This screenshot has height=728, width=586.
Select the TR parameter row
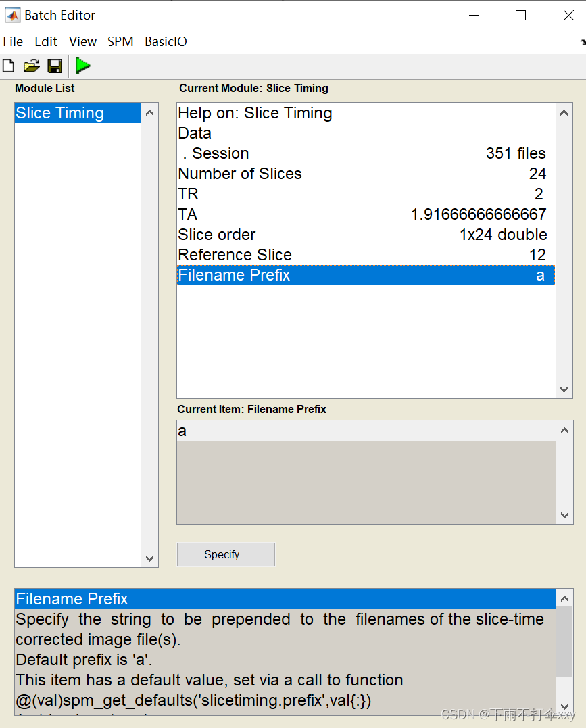[x=366, y=193]
